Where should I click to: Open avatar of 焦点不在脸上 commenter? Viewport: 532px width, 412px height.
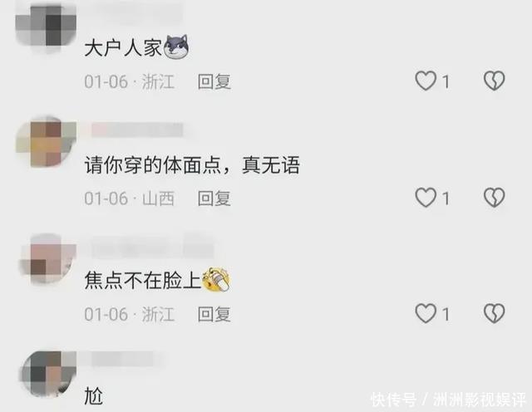pyautogui.click(x=47, y=258)
